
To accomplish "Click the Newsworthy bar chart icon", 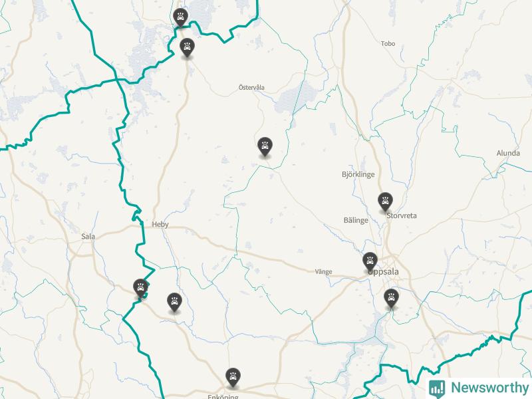I will (x=437, y=388).
